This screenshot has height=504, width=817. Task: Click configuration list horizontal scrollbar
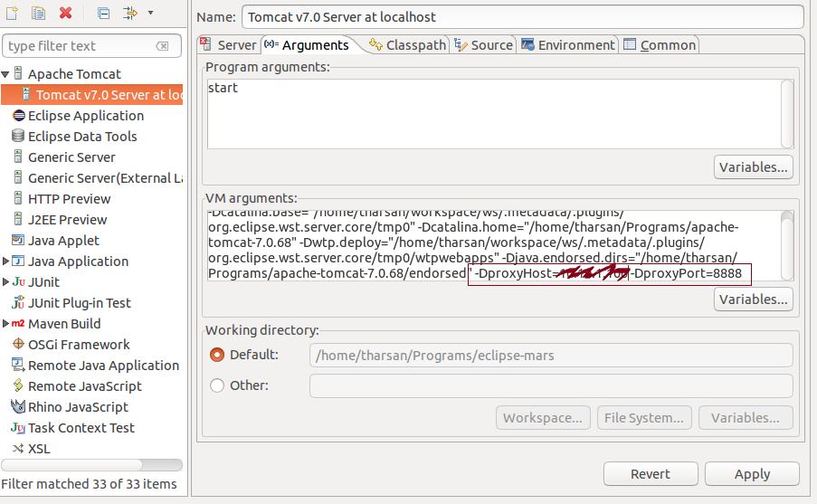(x=71, y=465)
